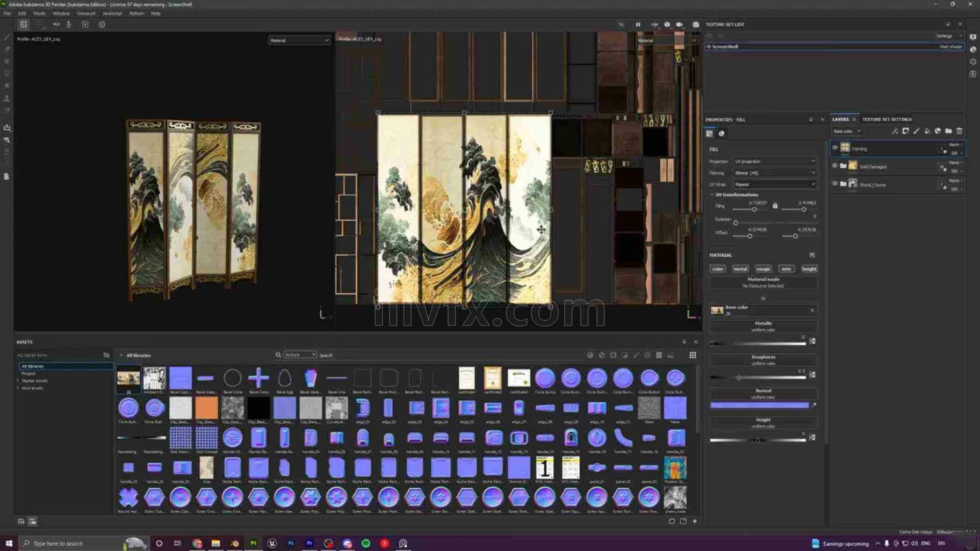Click the Project item in the Assets tree
This screenshot has width=980, height=551.
[x=28, y=373]
